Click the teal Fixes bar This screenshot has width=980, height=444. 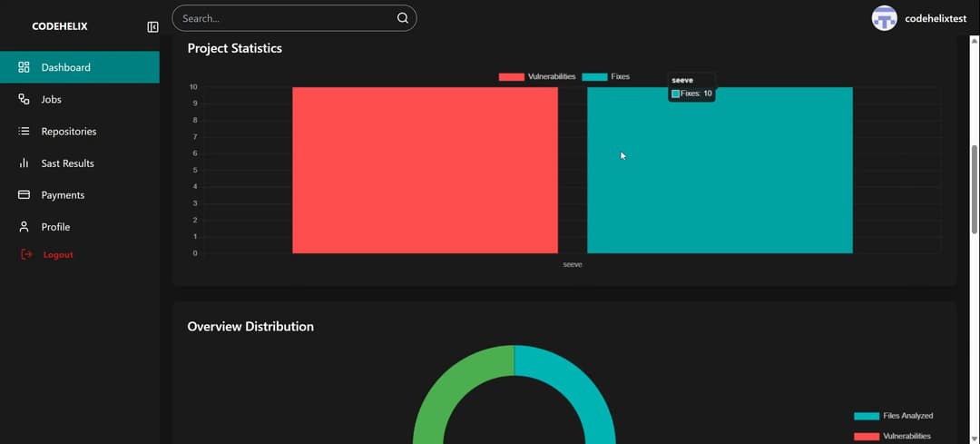720,170
